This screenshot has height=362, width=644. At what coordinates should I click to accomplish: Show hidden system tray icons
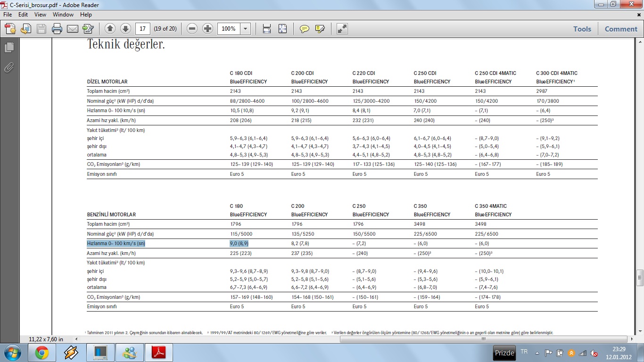(x=537, y=353)
